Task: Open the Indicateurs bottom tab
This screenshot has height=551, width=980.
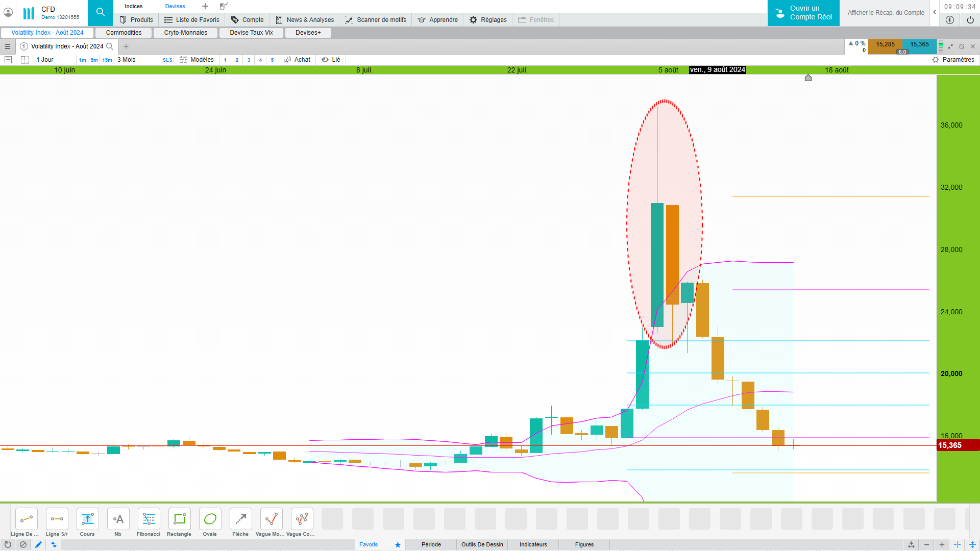Action: (x=533, y=544)
